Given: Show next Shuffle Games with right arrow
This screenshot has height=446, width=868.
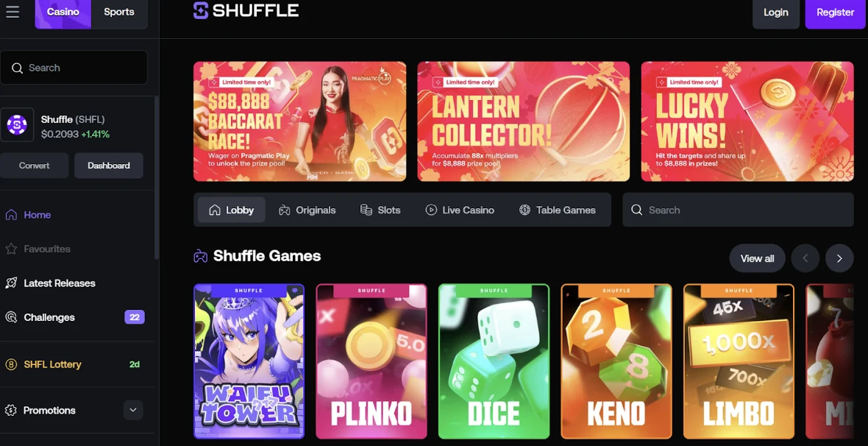Looking at the screenshot, I should (839, 258).
